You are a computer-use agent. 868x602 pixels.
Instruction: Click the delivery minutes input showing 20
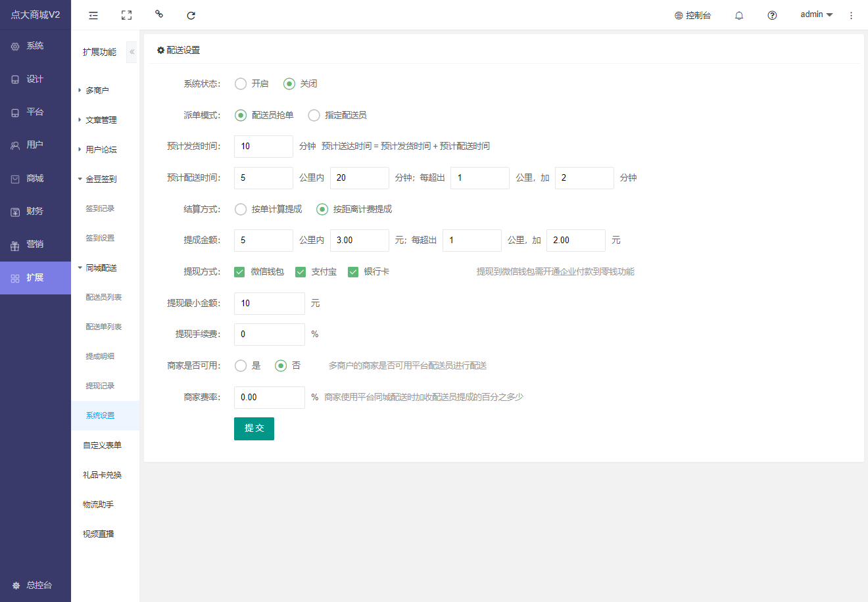[x=360, y=178]
